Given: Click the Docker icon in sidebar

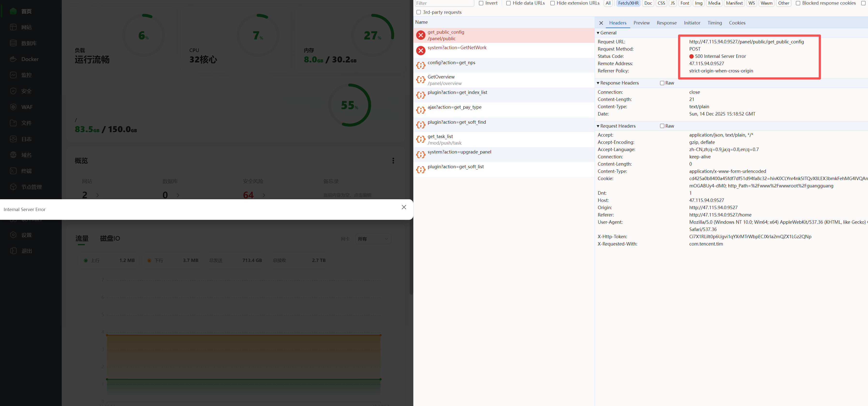Looking at the screenshot, I should point(13,59).
